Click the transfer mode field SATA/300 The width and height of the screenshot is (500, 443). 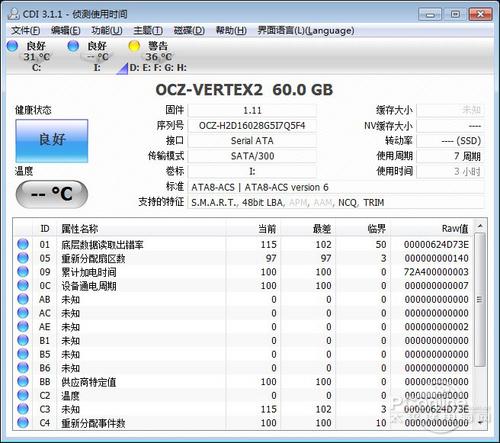252,156
